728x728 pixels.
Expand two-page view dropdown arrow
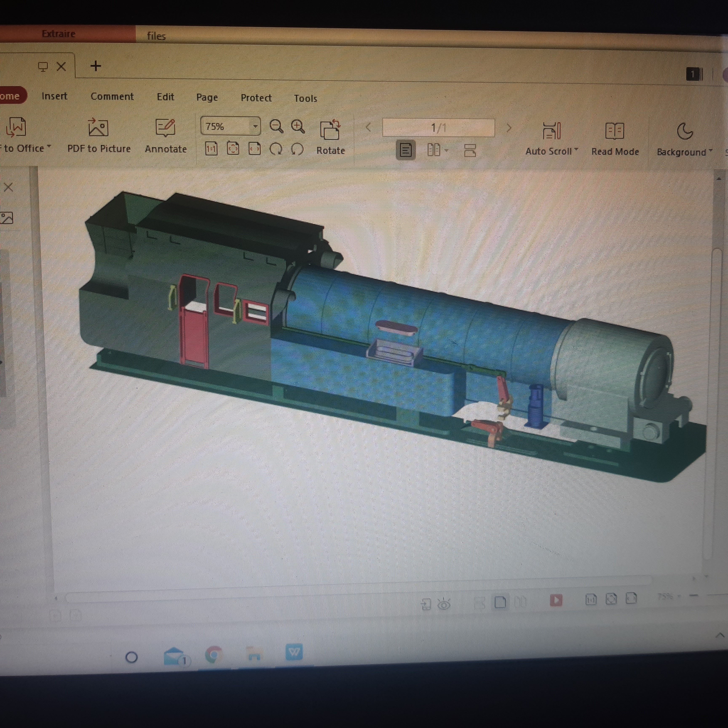pos(447,150)
